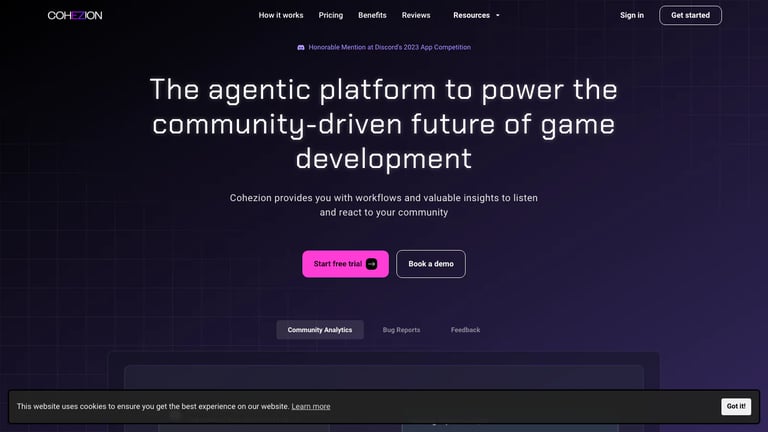
Task: Switch to the Bug Reports tab
Action: point(401,330)
